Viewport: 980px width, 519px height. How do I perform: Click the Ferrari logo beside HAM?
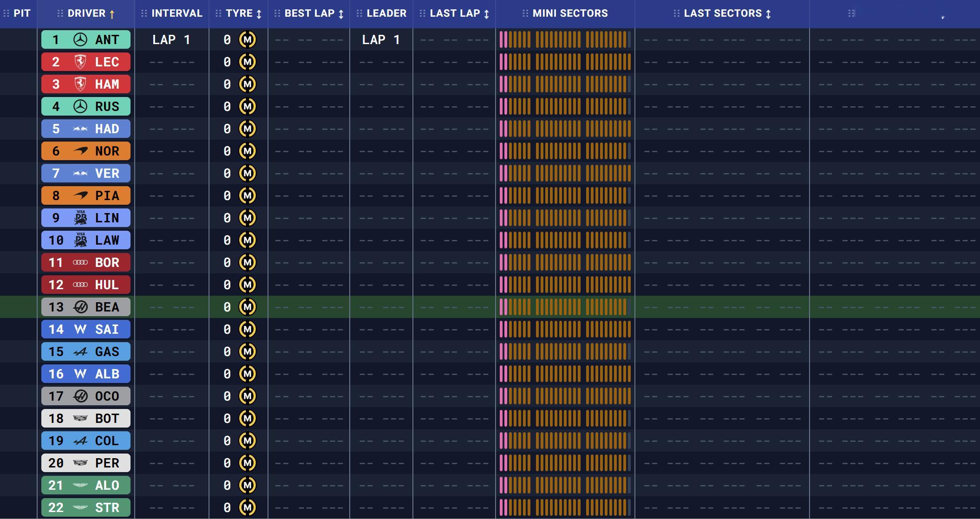coord(80,84)
